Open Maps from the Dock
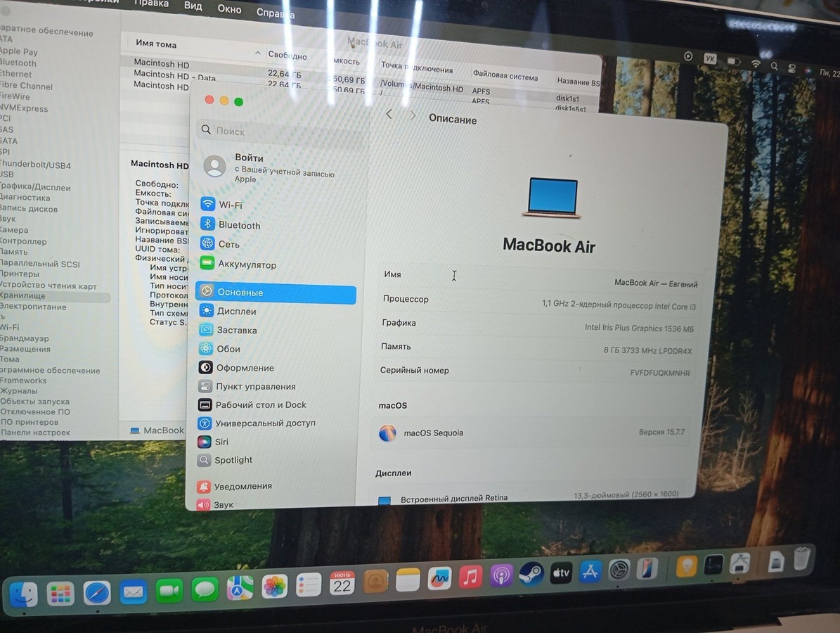Image resolution: width=840 pixels, height=633 pixels. 240,589
